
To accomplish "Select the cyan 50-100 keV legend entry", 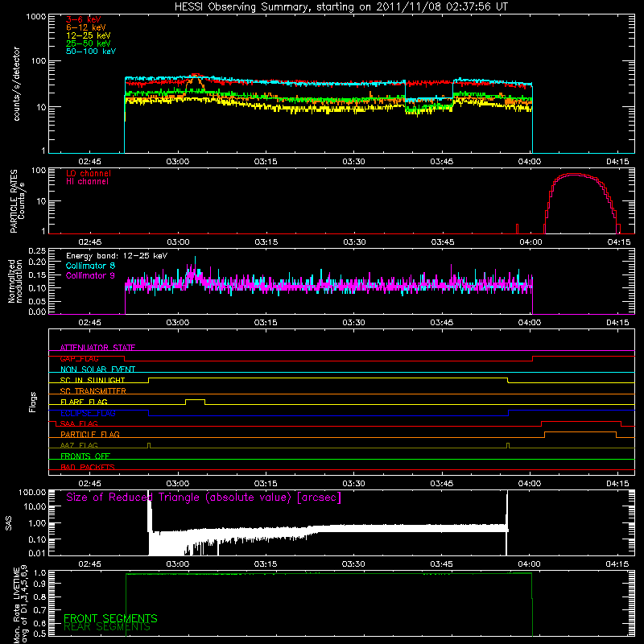I will (x=91, y=52).
